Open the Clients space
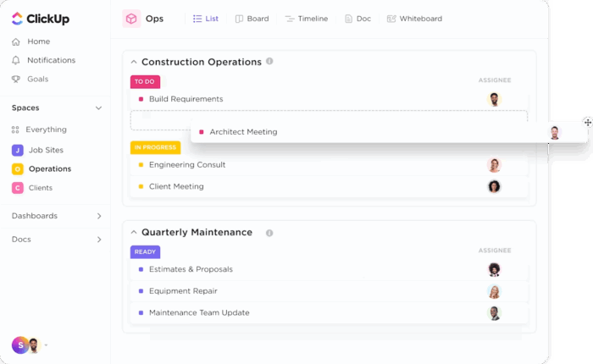The width and height of the screenshot is (593, 364). [32, 188]
